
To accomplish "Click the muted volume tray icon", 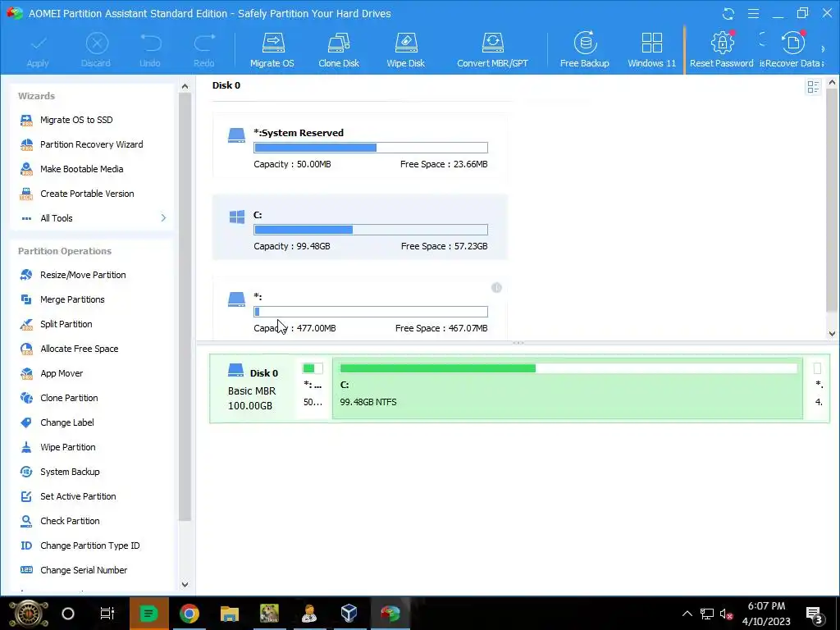I will 727,614.
